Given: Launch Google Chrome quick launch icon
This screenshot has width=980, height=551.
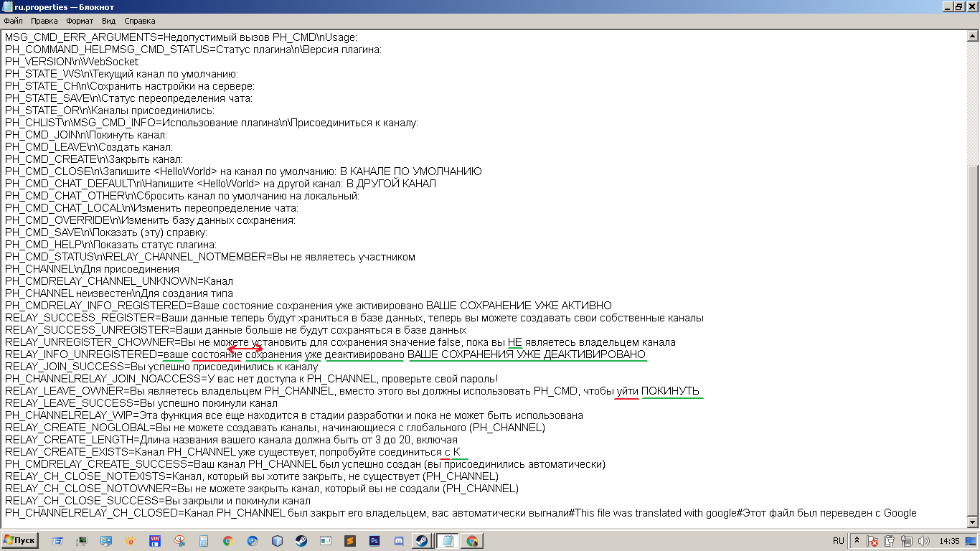Looking at the screenshot, I should point(227,541).
